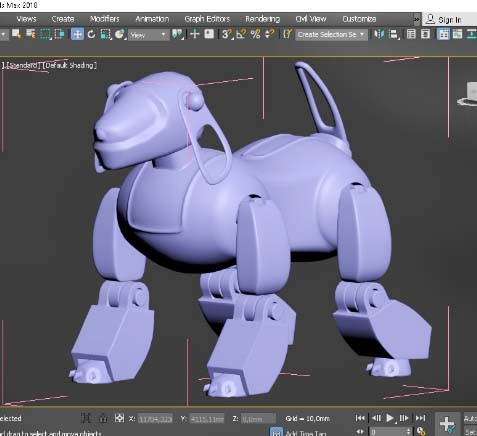Click the frame number spinner arrows
Viewport: 477px width, 436px height.
tap(409, 432)
